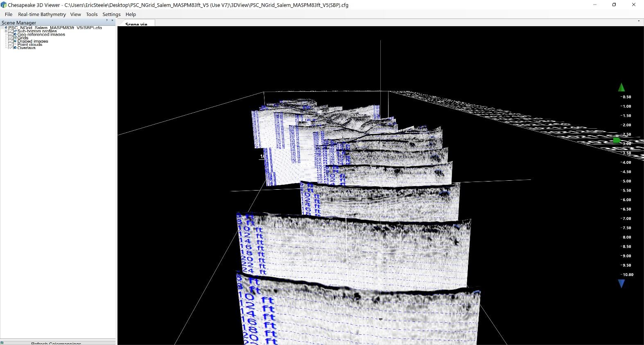Switch to the Scene view tab
644x345 pixels.
coord(136,24)
